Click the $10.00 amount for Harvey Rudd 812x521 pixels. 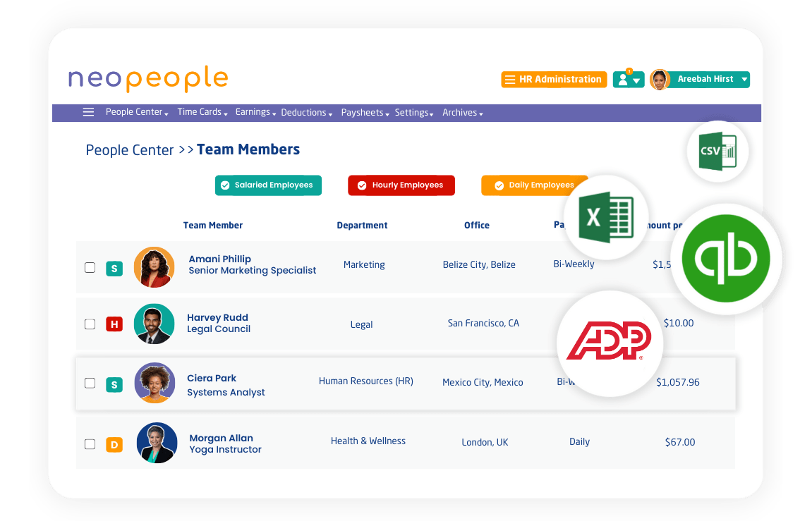[x=679, y=324]
